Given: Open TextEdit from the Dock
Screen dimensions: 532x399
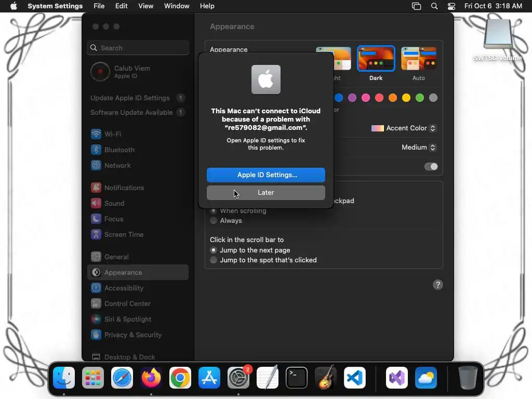Looking at the screenshot, I should tap(268, 378).
